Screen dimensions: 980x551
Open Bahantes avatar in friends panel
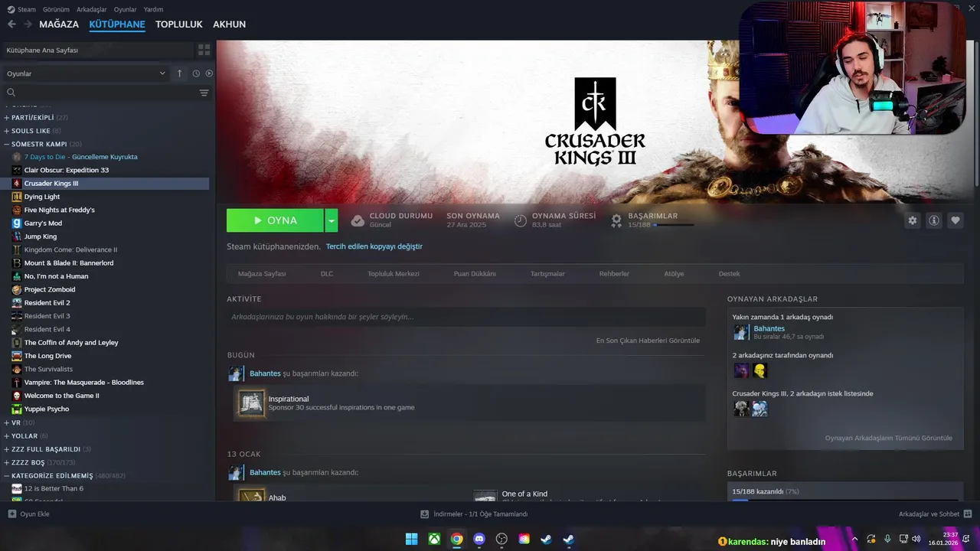point(741,332)
